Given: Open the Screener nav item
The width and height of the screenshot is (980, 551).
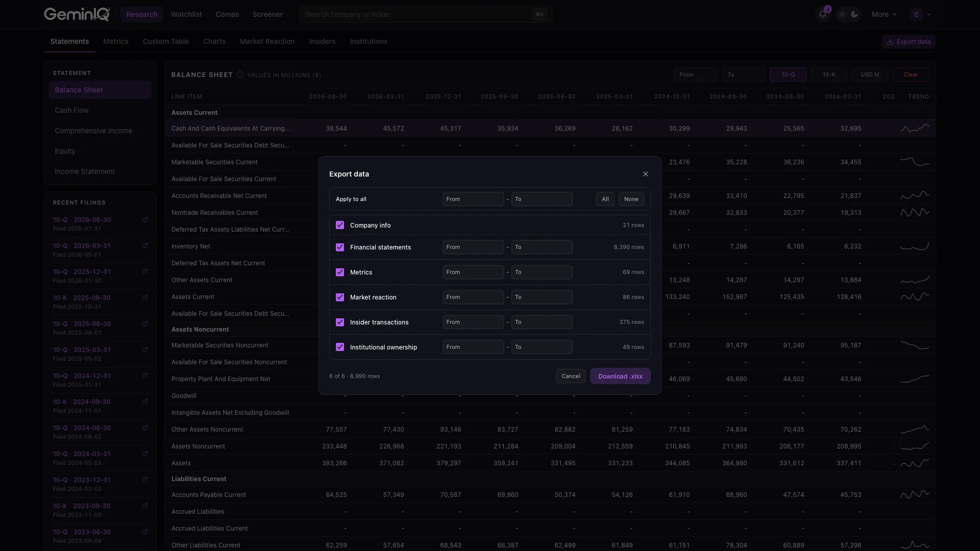Looking at the screenshot, I should coord(267,14).
